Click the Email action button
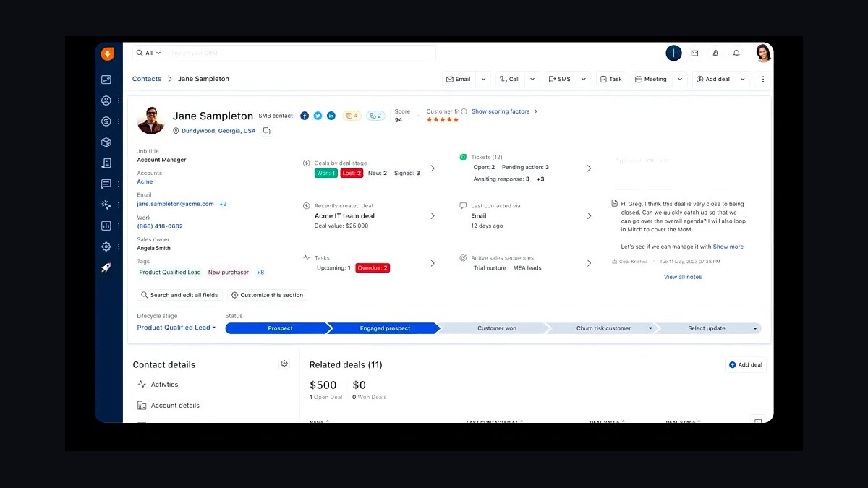The image size is (868, 488). tap(459, 80)
